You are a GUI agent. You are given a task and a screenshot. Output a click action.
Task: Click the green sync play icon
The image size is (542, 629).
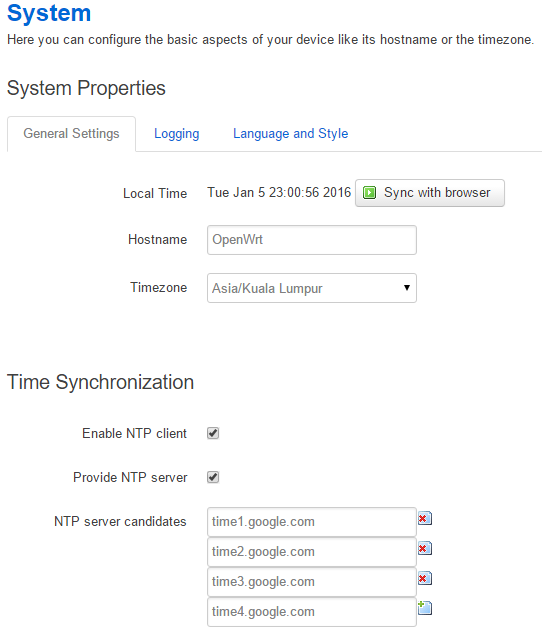click(369, 193)
